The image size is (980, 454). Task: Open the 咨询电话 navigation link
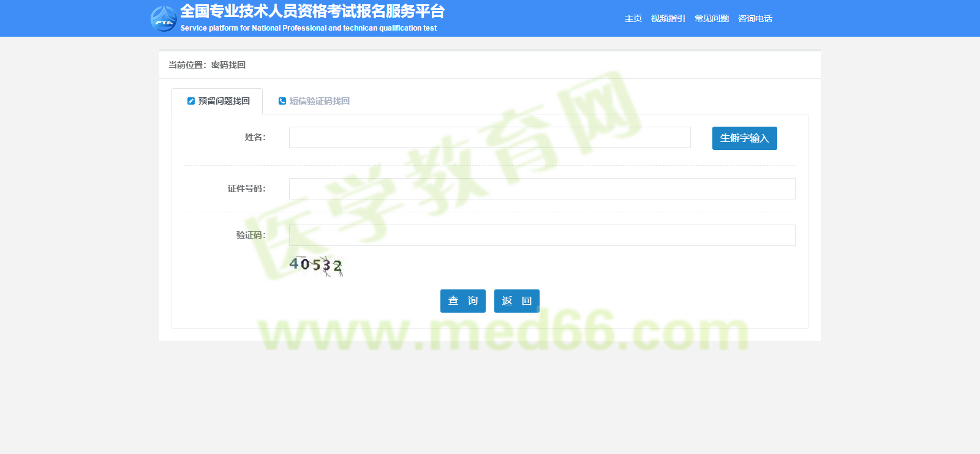(755, 18)
